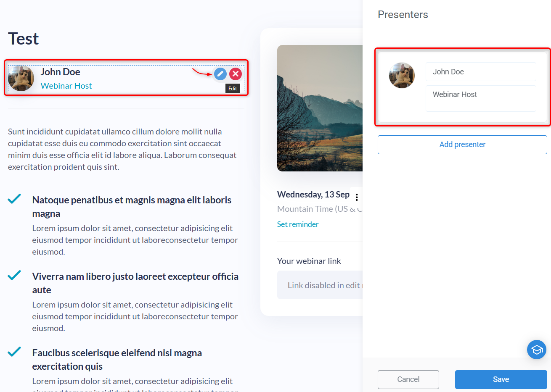The image size is (551, 392).
Task: Click the presenter avatar in the John Doe block
Action: tap(21, 78)
